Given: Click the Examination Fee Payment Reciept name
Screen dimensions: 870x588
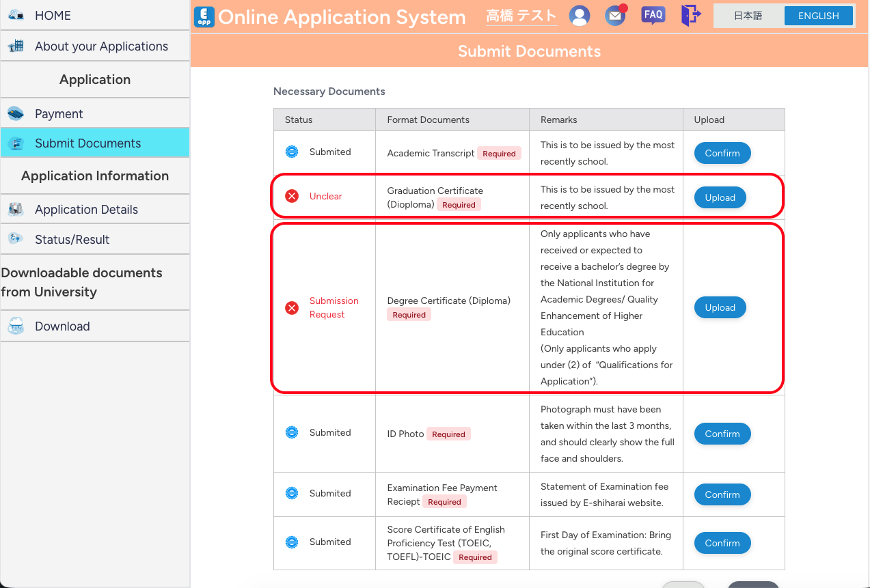Looking at the screenshot, I should pos(441,494).
